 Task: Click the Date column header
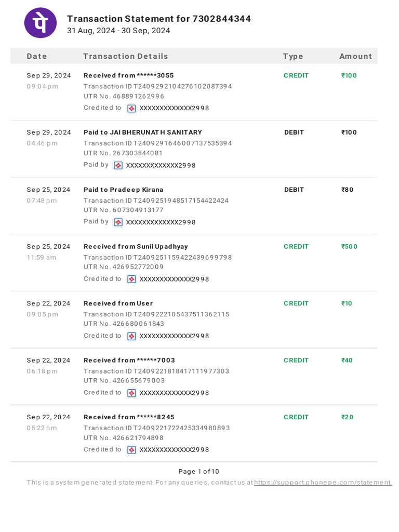[x=37, y=56]
